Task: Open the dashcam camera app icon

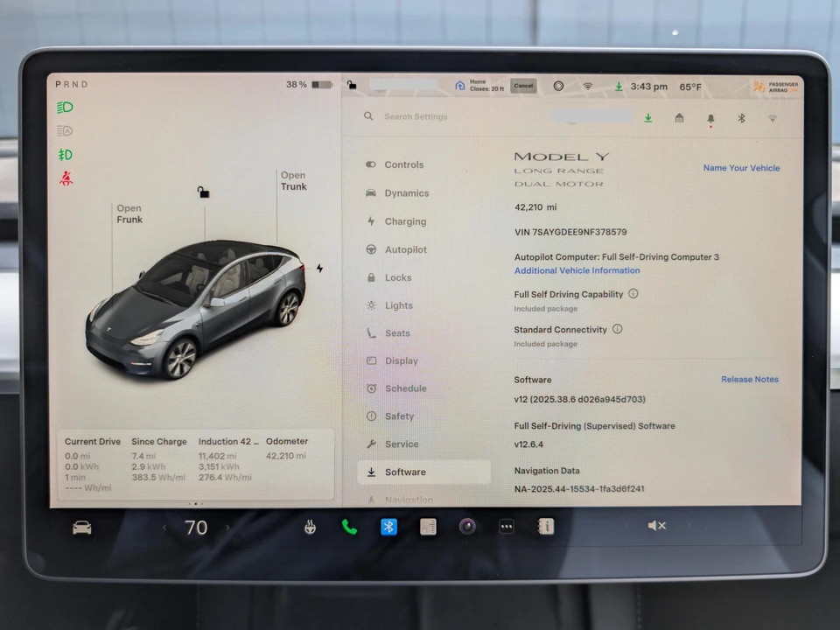Action: pyautogui.click(x=467, y=527)
